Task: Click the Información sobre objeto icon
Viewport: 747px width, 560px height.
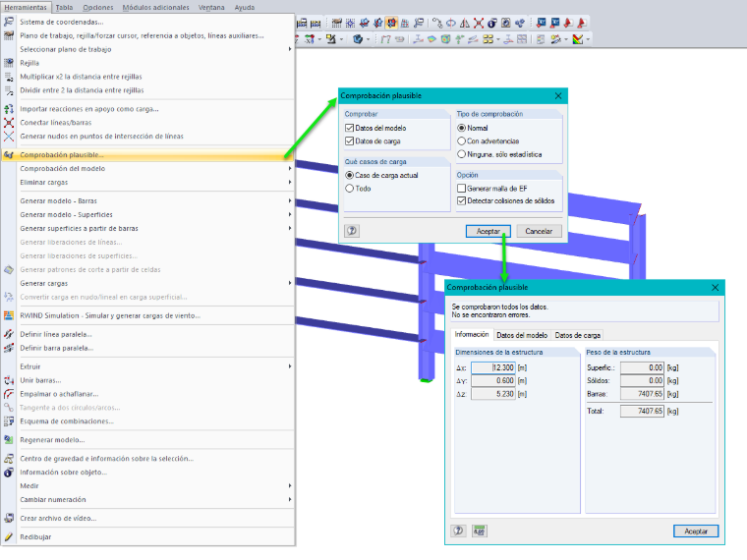Action: click(9, 473)
